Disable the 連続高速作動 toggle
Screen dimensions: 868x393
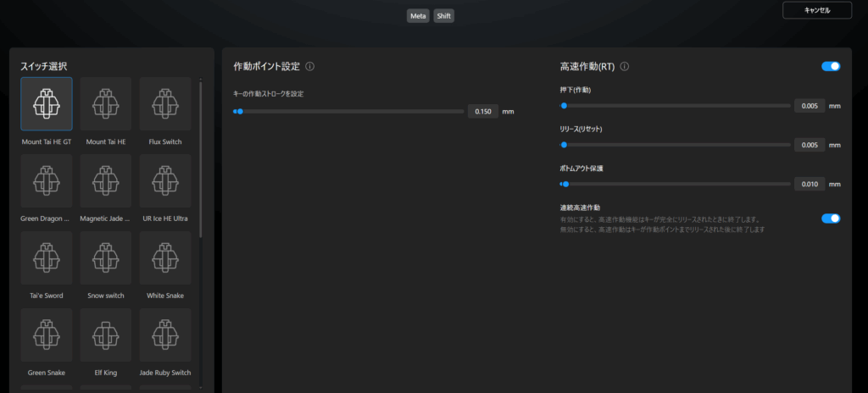point(831,218)
